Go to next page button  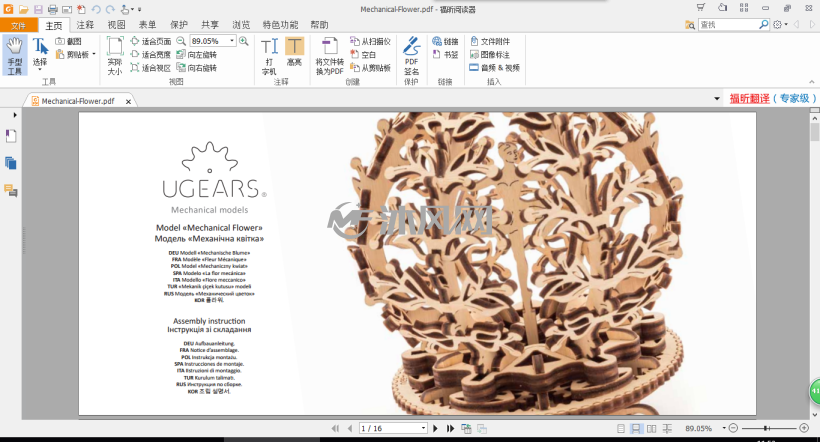pyautogui.click(x=435, y=428)
